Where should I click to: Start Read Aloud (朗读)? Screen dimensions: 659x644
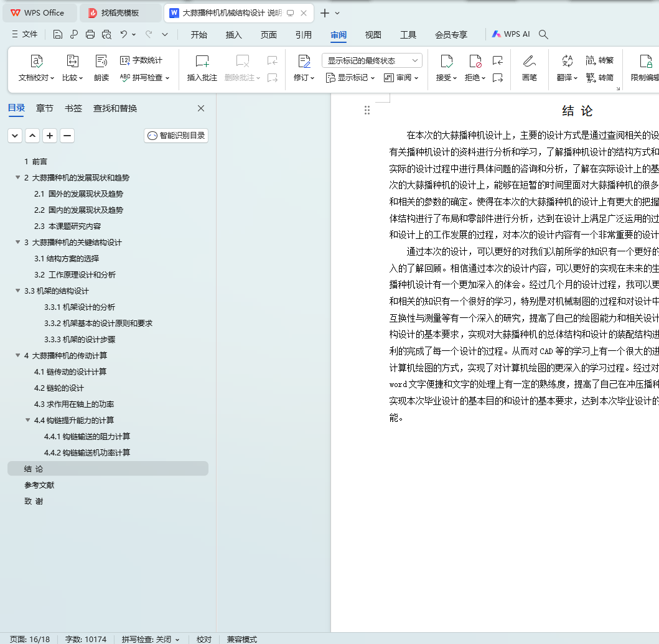pyautogui.click(x=101, y=68)
